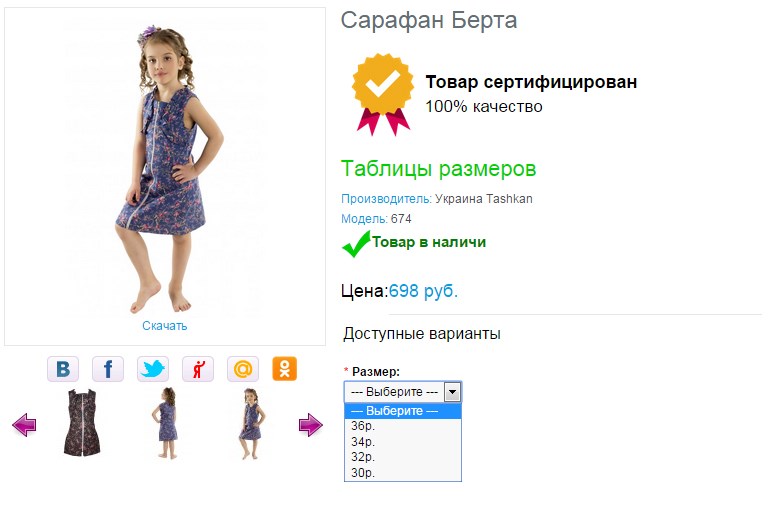The width and height of the screenshot is (769, 525).
Task: Click the Facebook share icon
Action: [x=108, y=369]
